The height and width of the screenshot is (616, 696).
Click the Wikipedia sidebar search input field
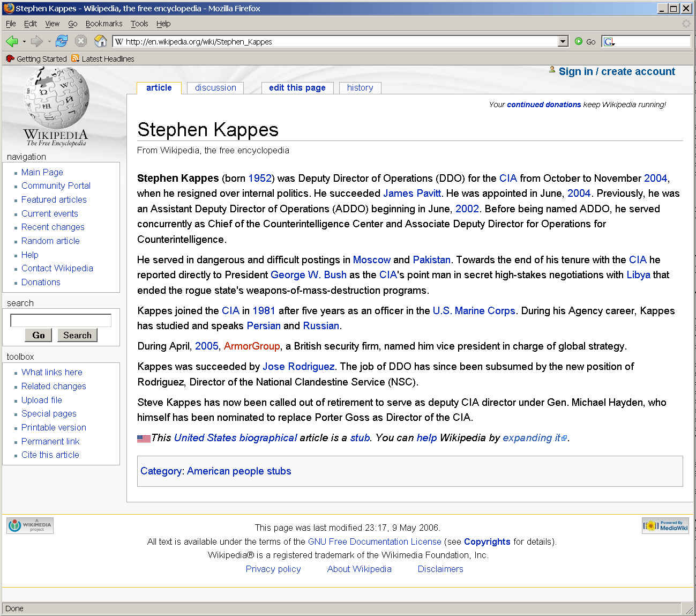(x=61, y=321)
